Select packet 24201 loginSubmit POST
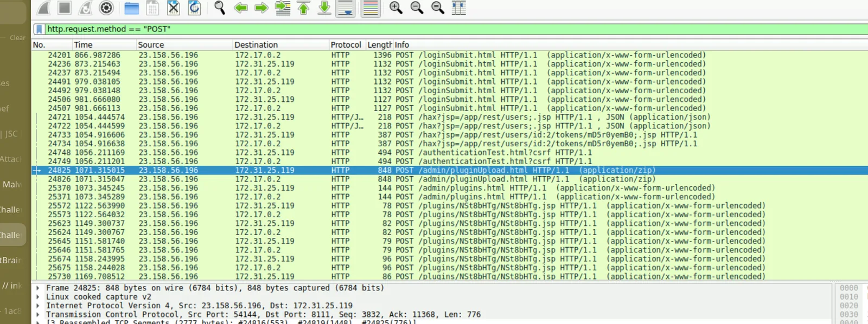This screenshot has width=868, height=324. point(450,55)
